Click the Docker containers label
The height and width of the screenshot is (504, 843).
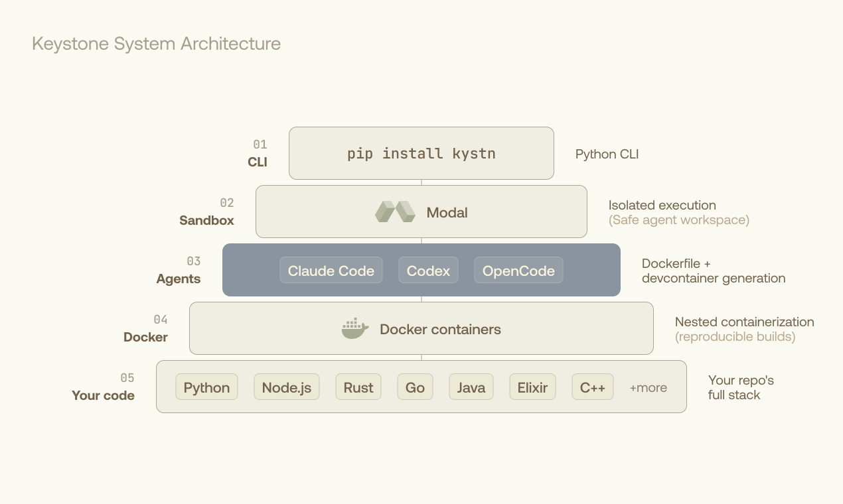pos(440,330)
